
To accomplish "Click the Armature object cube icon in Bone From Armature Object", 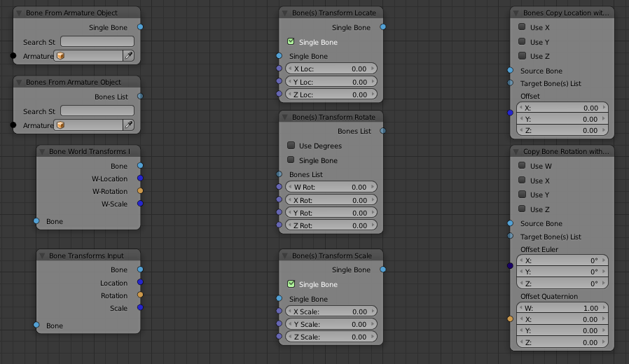I will click(x=61, y=56).
